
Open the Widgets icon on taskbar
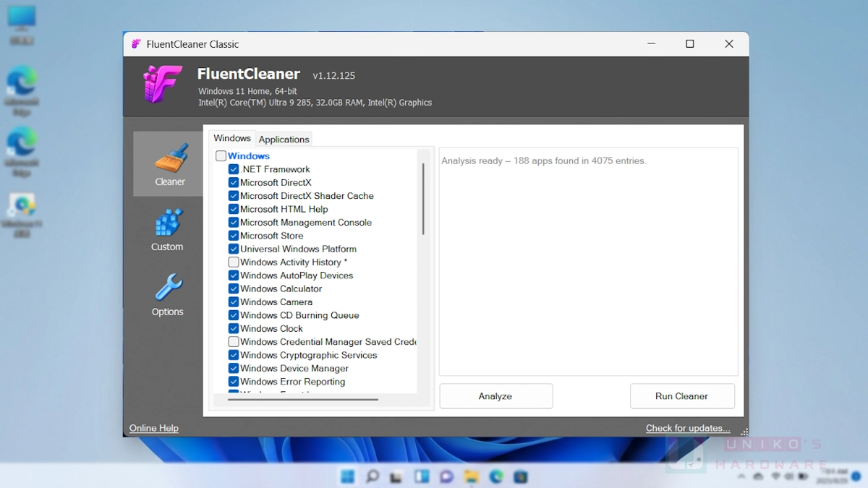pyautogui.click(x=422, y=476)
